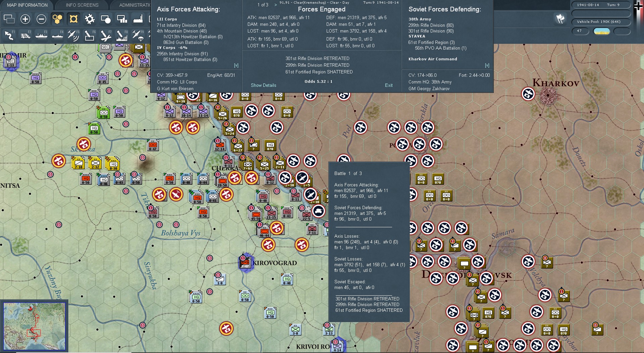Expand the Soviet defending forces list
Image resolution: width=644 pixels, height=353 pixels.
pos(487,65)
